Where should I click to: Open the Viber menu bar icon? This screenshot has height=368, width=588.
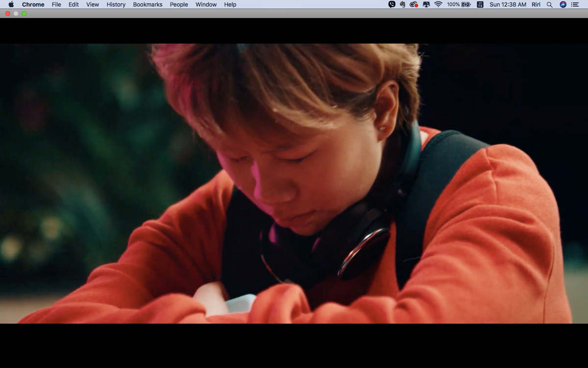[x=392, y=4]
